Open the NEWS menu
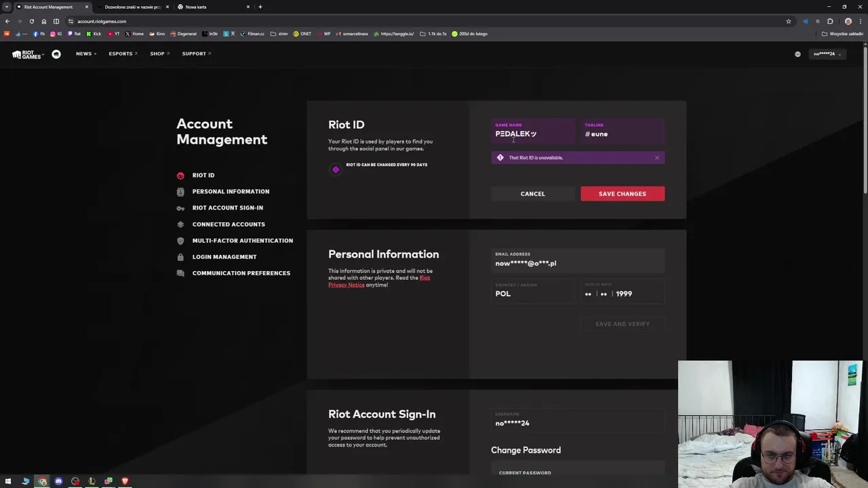 point(85,54)
